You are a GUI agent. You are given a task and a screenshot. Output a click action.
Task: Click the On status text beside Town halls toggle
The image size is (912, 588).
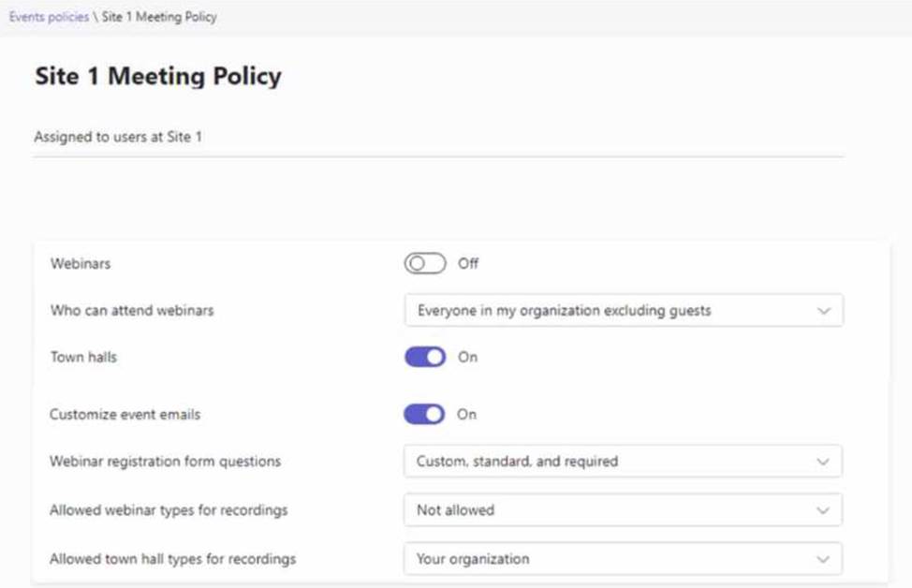pos(467,357)
